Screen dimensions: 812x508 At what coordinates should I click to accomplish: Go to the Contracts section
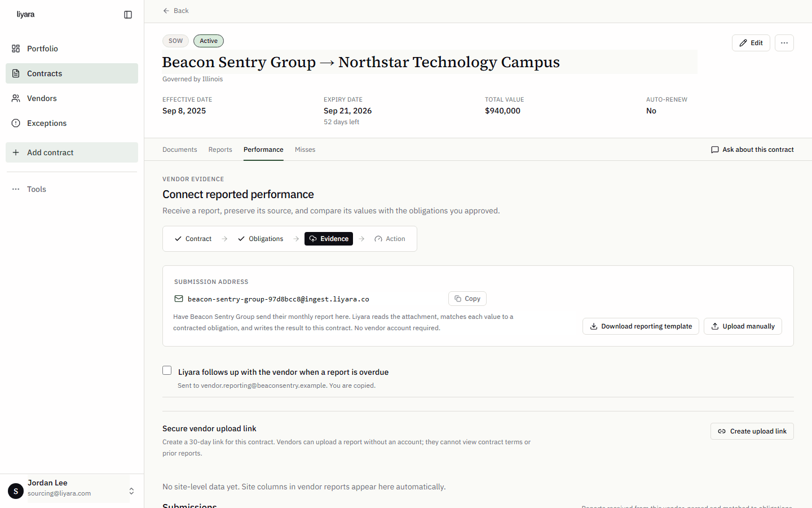(72, 73)
